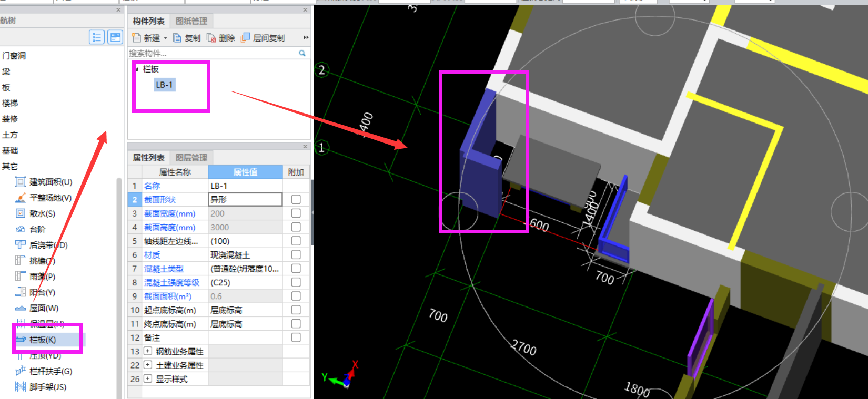This screenshot has width=868, height=399.
Task: Switch to the 属性列表 tab
Action: (x=148, y=158)
